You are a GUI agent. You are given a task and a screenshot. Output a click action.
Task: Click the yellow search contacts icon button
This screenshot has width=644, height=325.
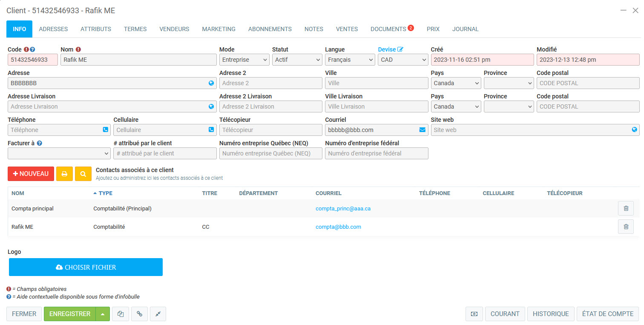pos(83,174)
